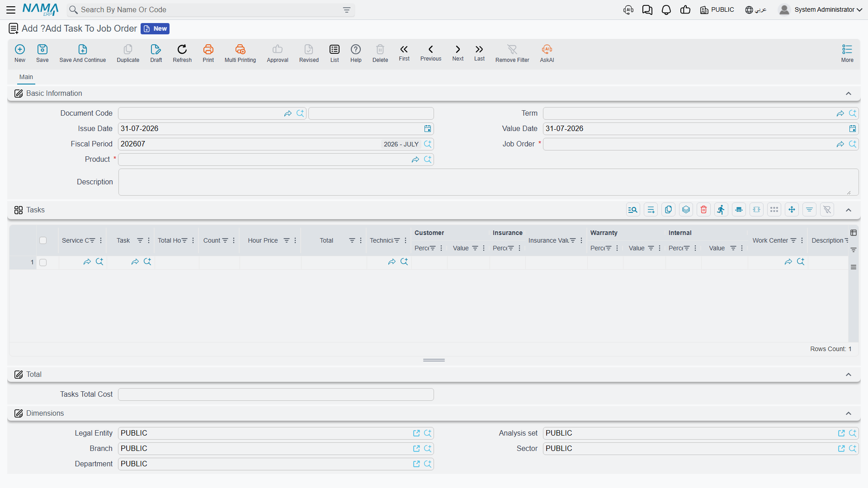Open Help

[x=356, y=53]
